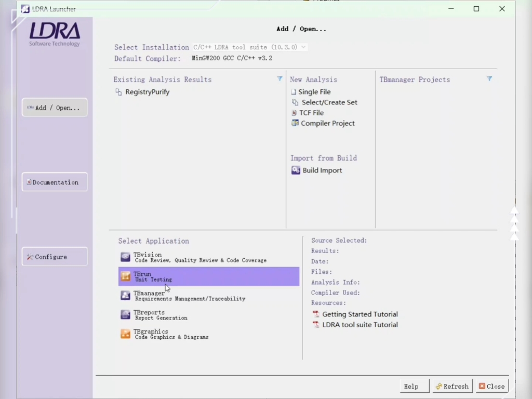Open the LDRA tool suite Tutorial link

click(360, 325)
